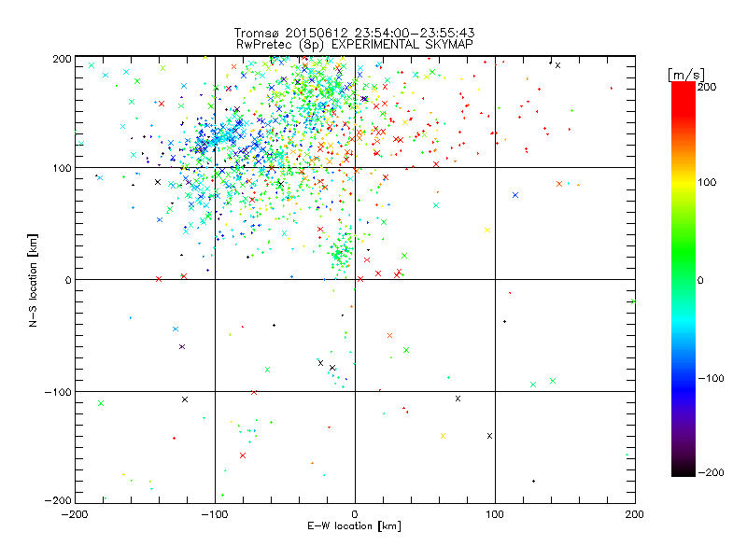Click the 'E-W location [km]' axis label
The image size is (747, 560).
pos(354,525)
